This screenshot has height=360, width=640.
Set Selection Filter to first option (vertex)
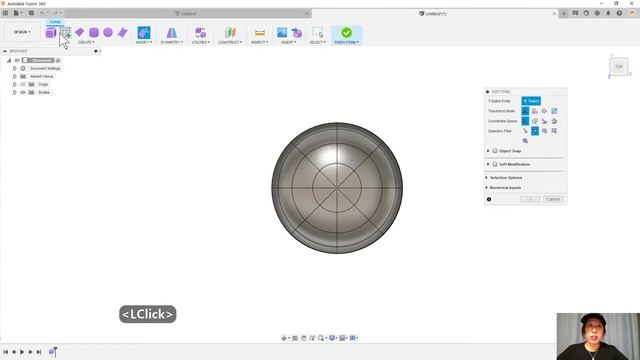pyautogui.click(x=525, y=131)
